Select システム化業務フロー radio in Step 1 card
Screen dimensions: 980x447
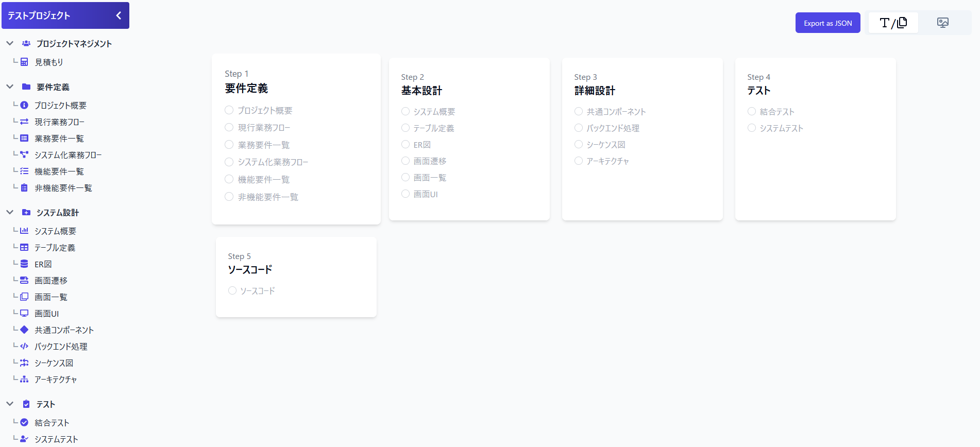(229, 162)
